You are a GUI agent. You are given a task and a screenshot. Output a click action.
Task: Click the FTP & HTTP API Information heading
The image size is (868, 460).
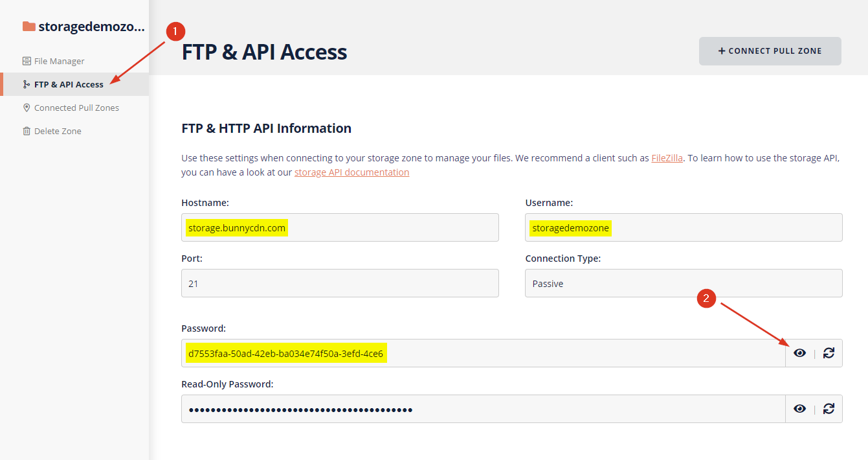(x=267, y=128)
